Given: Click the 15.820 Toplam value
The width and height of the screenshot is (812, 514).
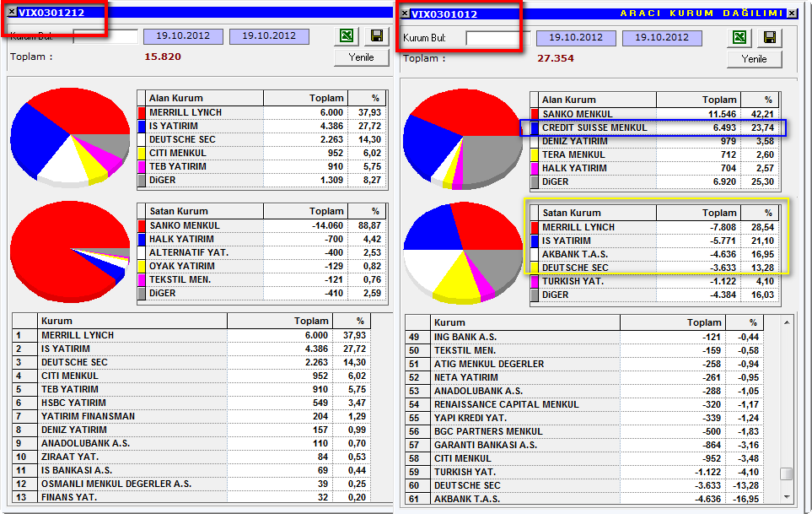Looking at the screenshot, I should pos(163,57).
